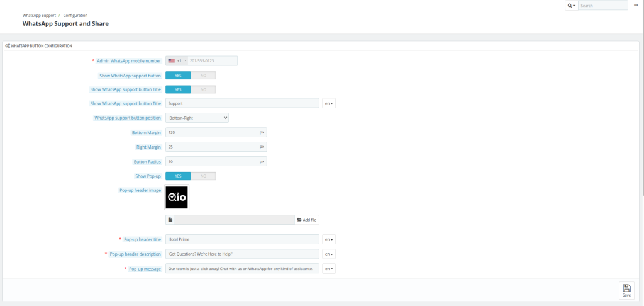Set Show Pop-up to NO

(x=203, y=176)
